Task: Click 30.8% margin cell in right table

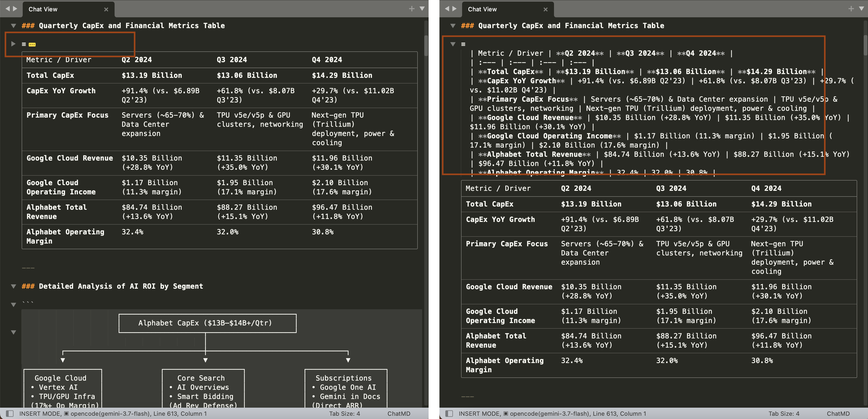Action: click(762, 361)
